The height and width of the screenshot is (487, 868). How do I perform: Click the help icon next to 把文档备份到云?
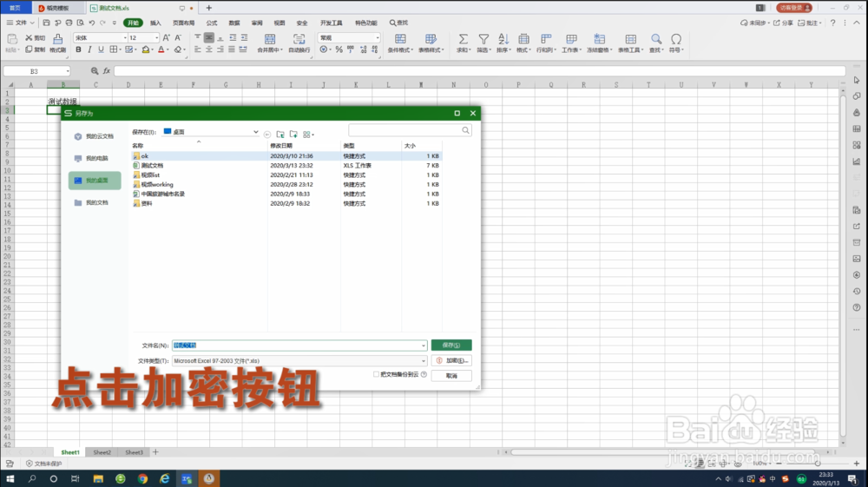pos(424,375)
